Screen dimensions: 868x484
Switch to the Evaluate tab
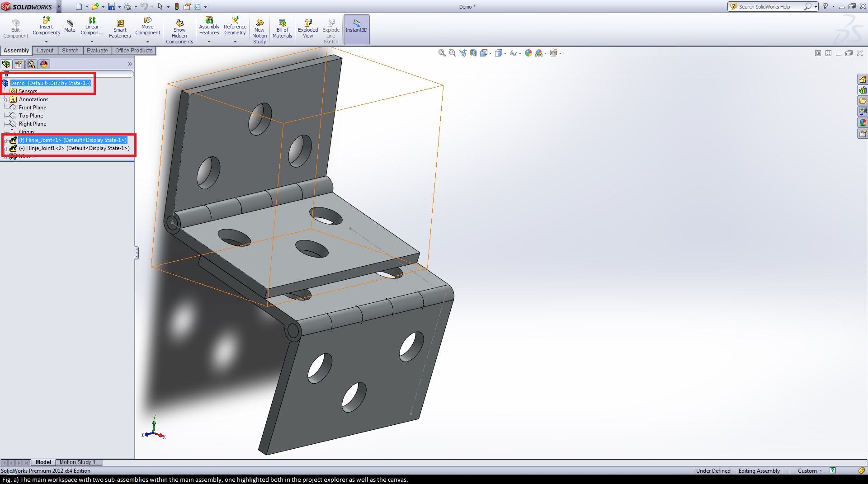97,51
